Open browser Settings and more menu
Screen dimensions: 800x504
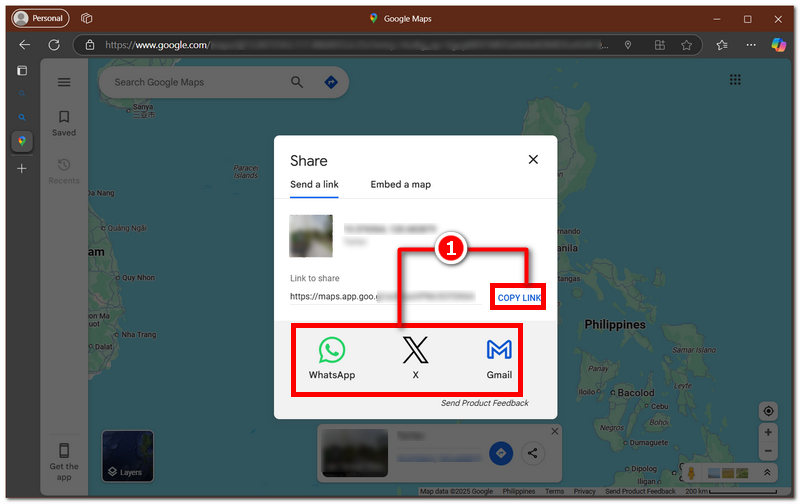[x=751, y=45]
